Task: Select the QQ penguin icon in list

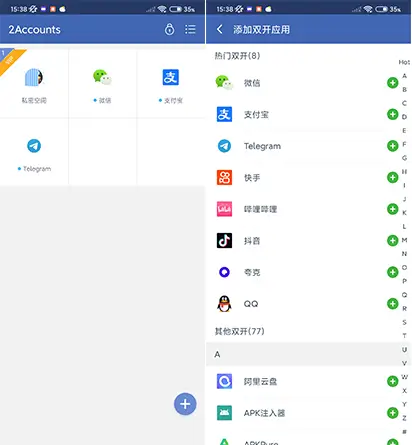Action: [224, 304]
